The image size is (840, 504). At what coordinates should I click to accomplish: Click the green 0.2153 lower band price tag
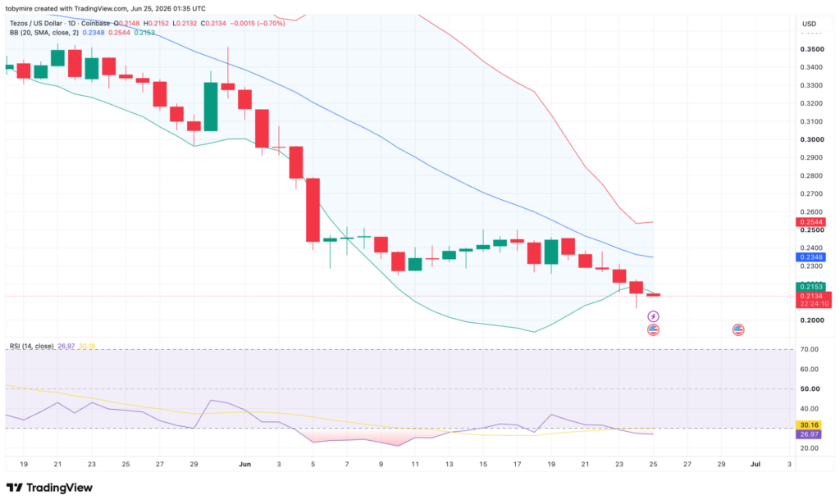(811, 287)
